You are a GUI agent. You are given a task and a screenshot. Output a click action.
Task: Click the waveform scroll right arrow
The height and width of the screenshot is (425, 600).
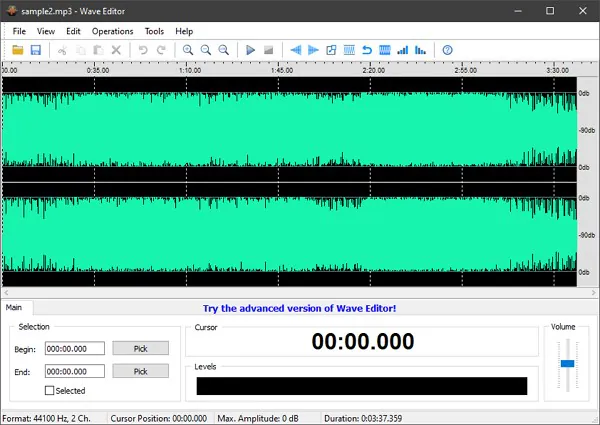[x=593, y=293]
